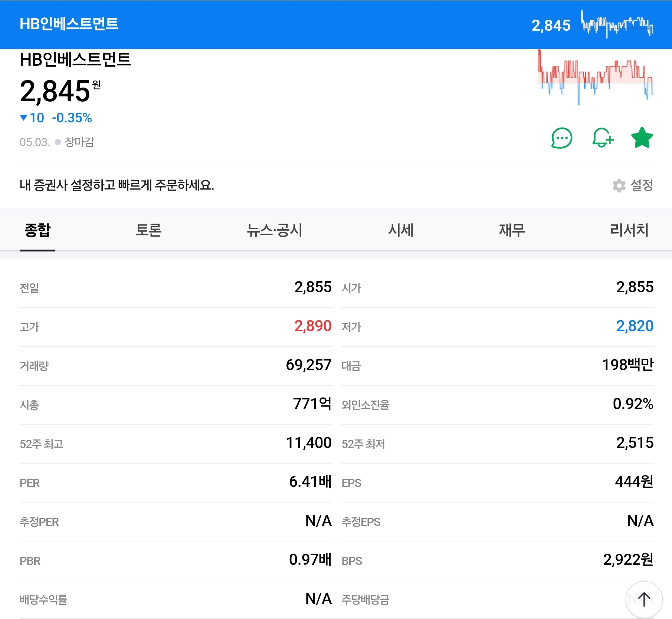Image resolution: width=672 pixels, height=619 pixels.
Task: Tap the red 고가 value 2,890
Action: pyautogui.click(x=313, y=326)
